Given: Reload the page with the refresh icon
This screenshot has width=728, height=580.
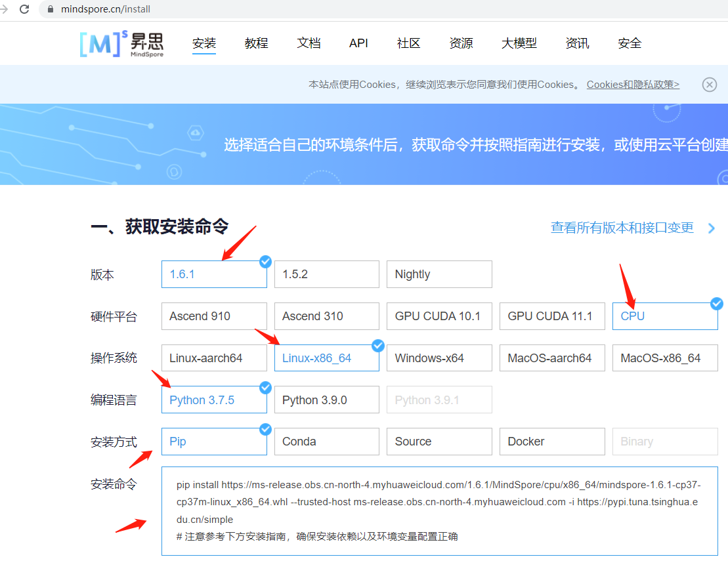Looking at the screenshot, I should coord(24,9).
